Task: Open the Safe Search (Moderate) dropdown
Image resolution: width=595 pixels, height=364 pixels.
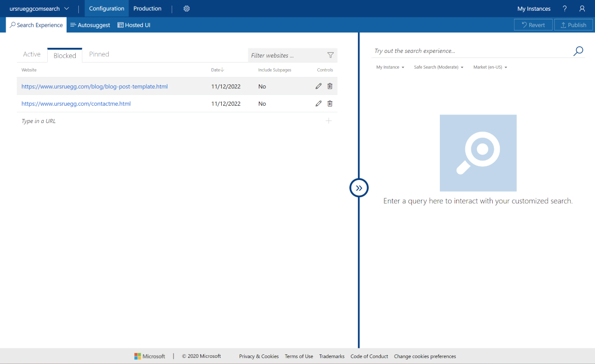Action: click(438, 67)
